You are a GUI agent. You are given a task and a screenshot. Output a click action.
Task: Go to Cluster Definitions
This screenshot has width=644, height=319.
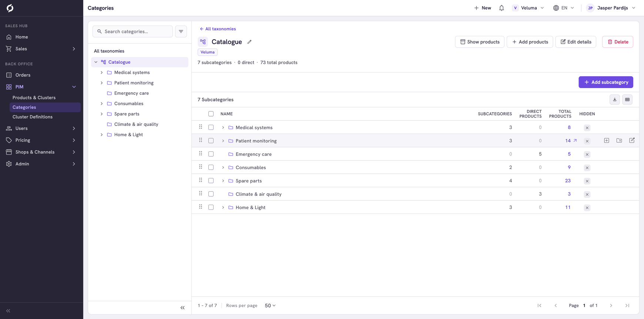[x=33, y=117]
